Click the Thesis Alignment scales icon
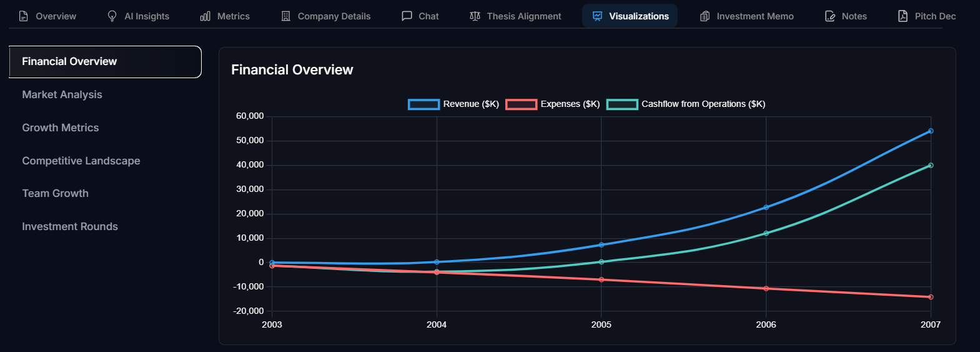Image resolution: width=980 pixels, height=352 pixels. coord(475,16)
